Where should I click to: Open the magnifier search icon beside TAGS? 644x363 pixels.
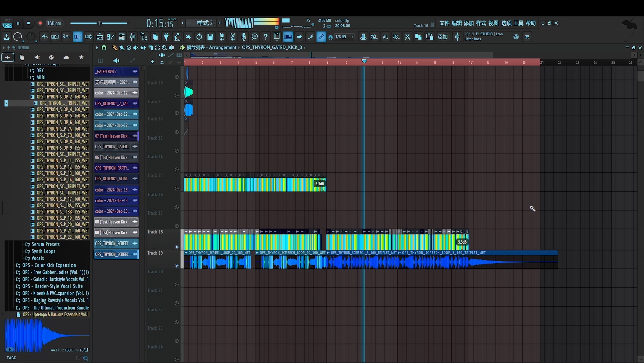85,358
